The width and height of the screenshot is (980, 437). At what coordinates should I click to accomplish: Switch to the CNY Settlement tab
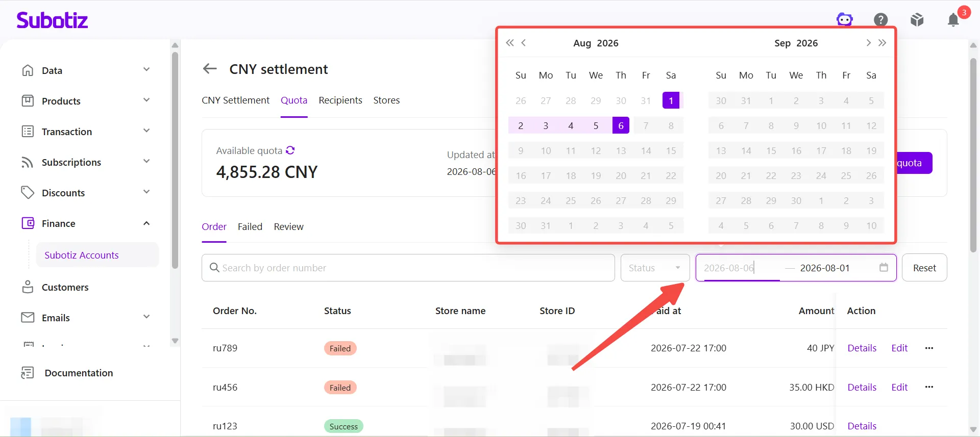click(235, 100)
